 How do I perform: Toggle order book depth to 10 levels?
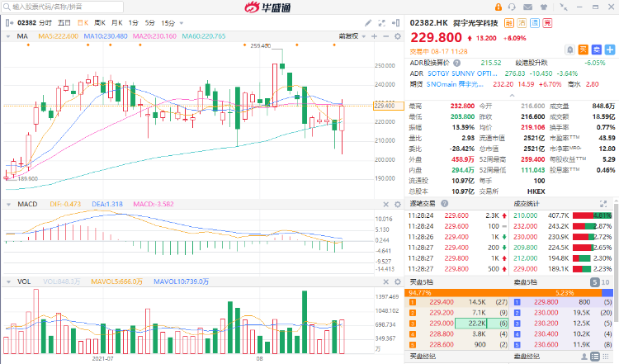(x=607, y=281)
